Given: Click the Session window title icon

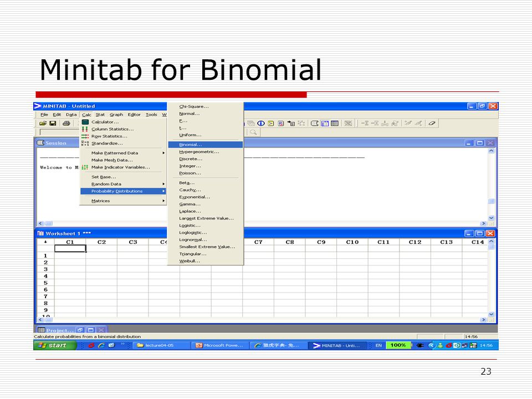Looking at the screenshot, I should 41,143.
